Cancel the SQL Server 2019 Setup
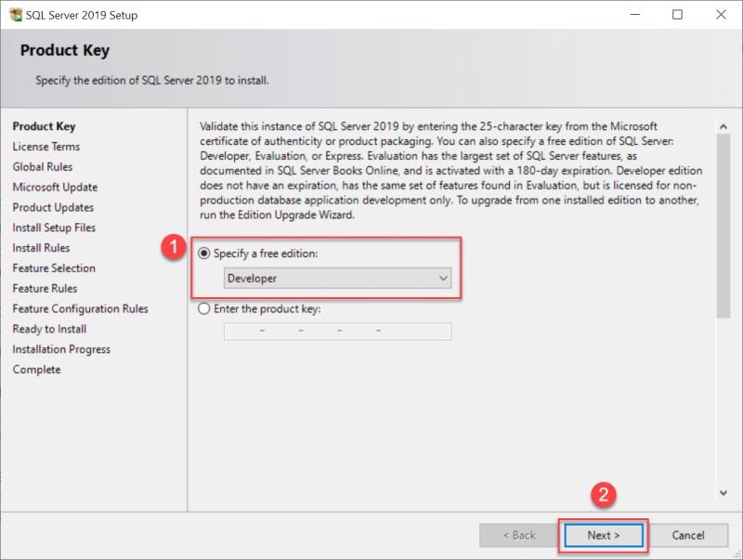The height and width of the screenshot is (560, 743). [x=691, y=535]
